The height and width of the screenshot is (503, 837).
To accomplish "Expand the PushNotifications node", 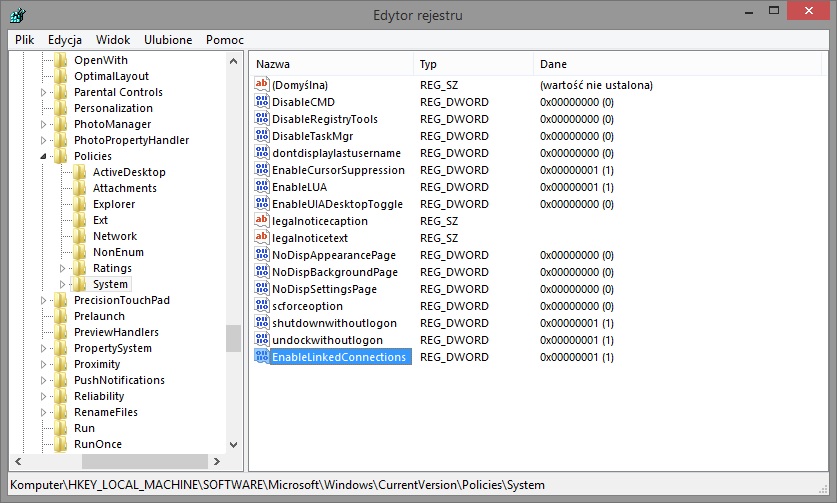I will (x=43, y=380).
